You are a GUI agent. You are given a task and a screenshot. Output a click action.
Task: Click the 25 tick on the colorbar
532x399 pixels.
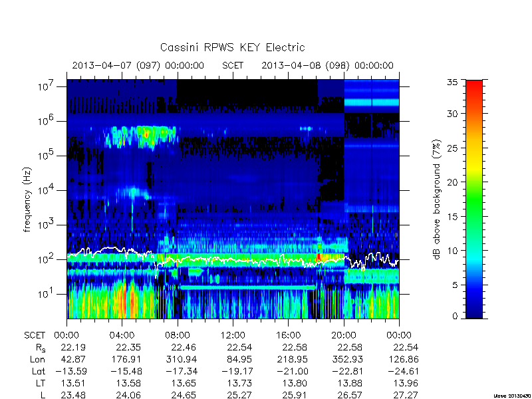(x=453, y=148)
